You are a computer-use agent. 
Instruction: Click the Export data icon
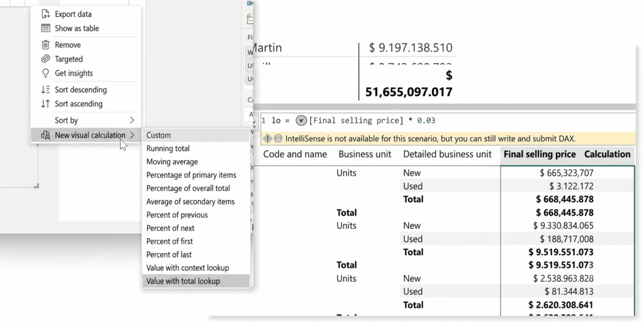coord(45,14)
